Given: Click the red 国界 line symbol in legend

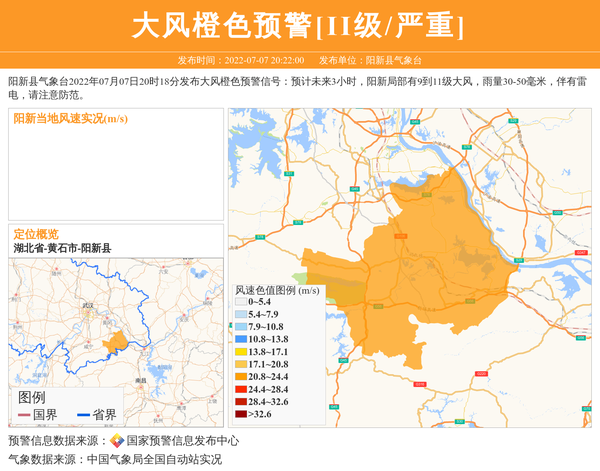Looking at the screenshot, I should tap(24, 414).
